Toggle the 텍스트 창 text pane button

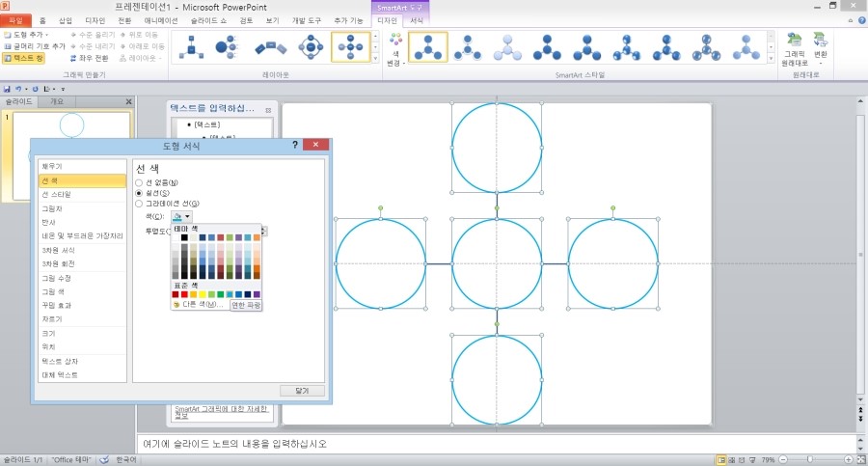point(24,58)
